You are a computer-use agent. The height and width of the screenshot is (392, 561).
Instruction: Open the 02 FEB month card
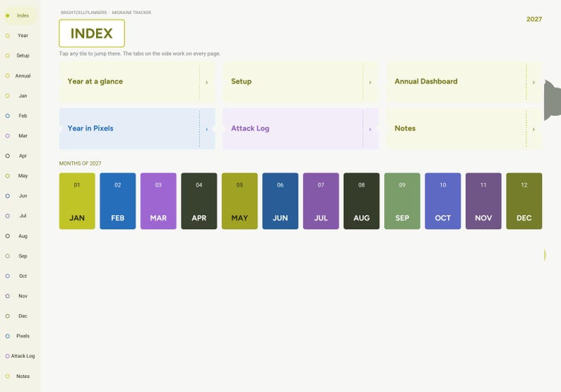(x=118, y=201)
